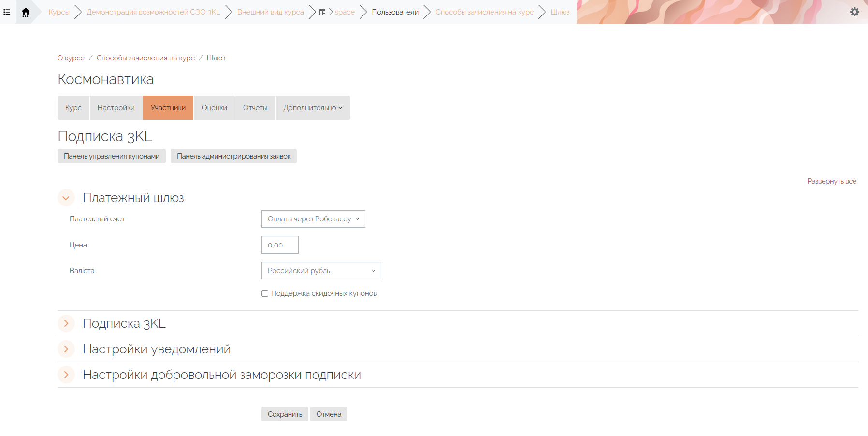The image size is (868, 436).
Task: Expand Настройки добровольной заморозки подписки section
Action: click(x=66, y=375)
